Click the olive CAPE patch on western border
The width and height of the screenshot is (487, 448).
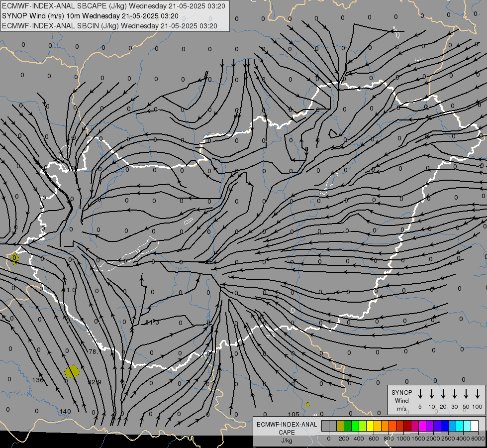coord(14,258)
